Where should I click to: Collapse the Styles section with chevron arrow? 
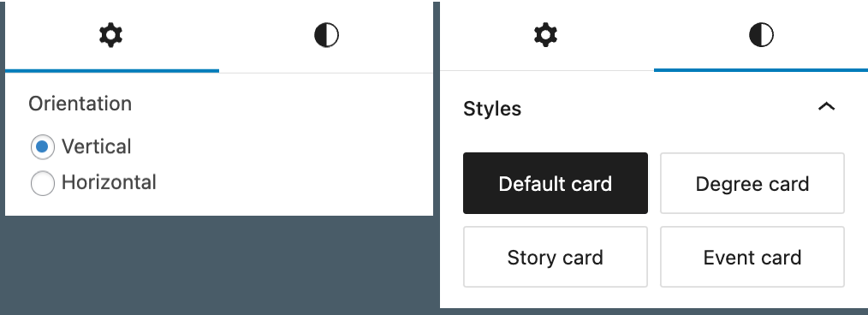pyautogui.click(x=826, y=106)
